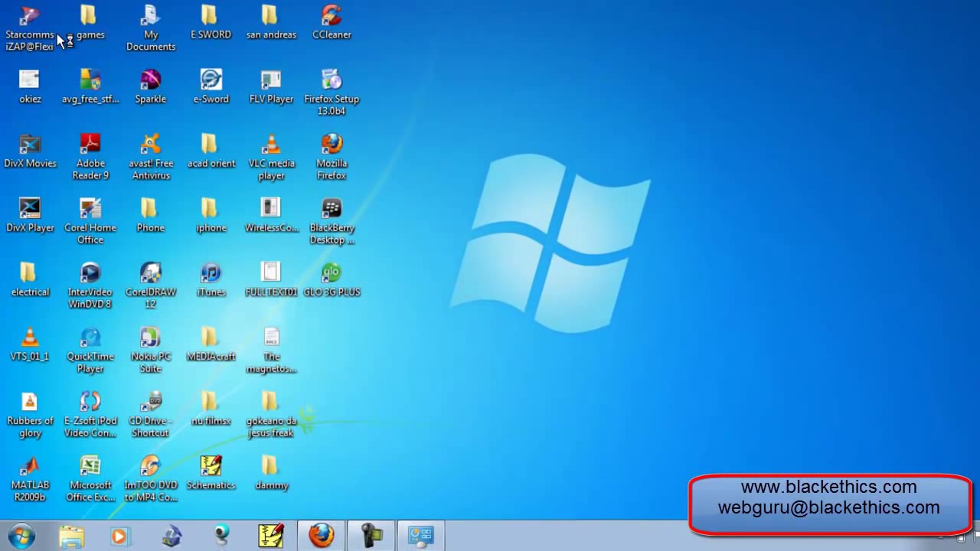Switch to Firefox on the taskbar

[x=322, y=536]
